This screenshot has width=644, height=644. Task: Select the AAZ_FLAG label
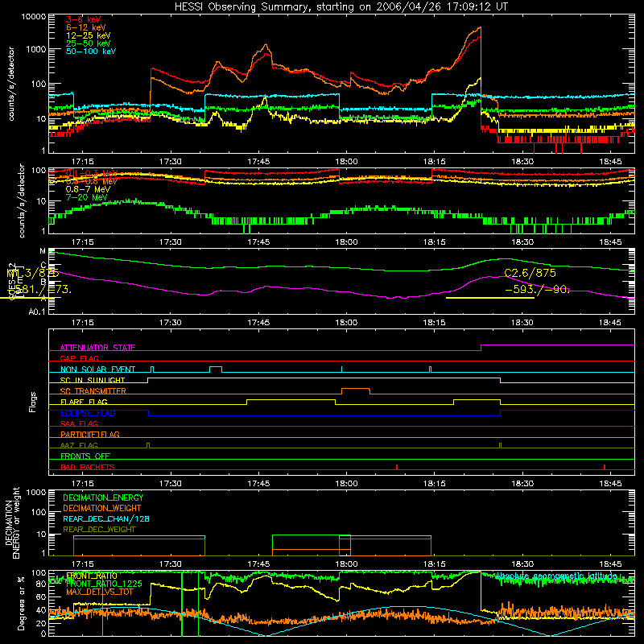(79, 445)
